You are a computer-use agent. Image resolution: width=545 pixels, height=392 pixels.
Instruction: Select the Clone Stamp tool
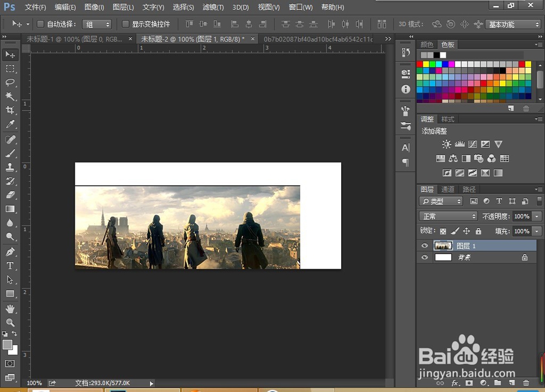click(x=10, y=167)
